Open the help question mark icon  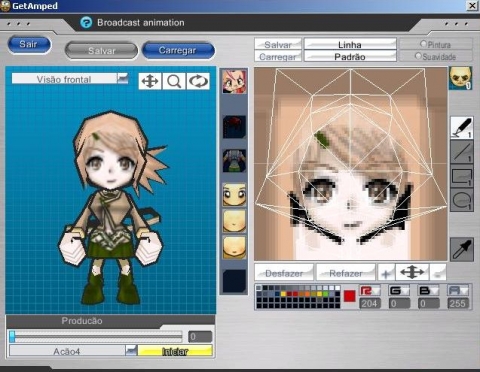tap(86, 23)
